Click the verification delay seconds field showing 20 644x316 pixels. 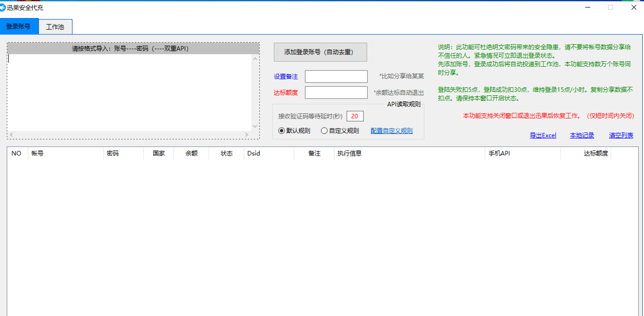(355, 116)
